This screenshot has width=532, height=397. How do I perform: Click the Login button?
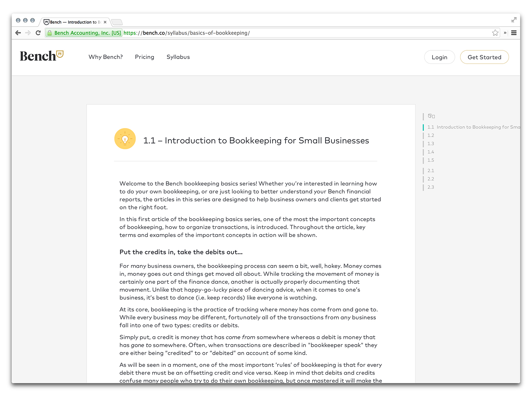439,57
